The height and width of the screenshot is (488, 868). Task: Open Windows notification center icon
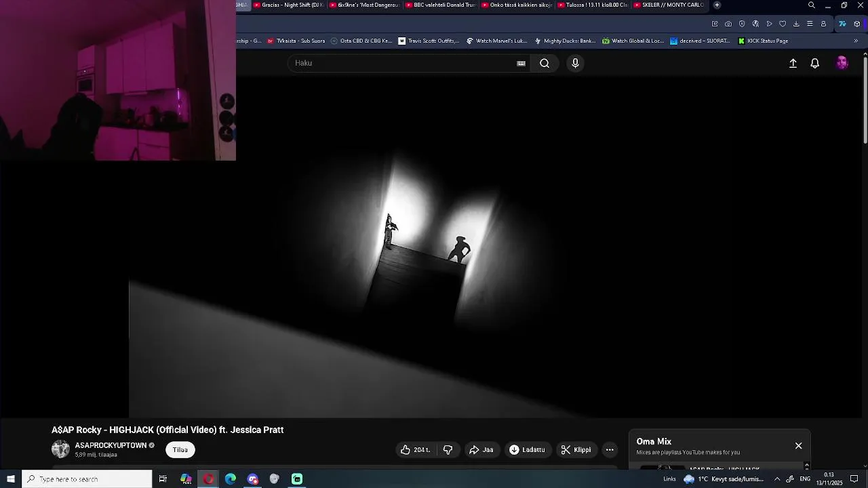tap(854, 479)
